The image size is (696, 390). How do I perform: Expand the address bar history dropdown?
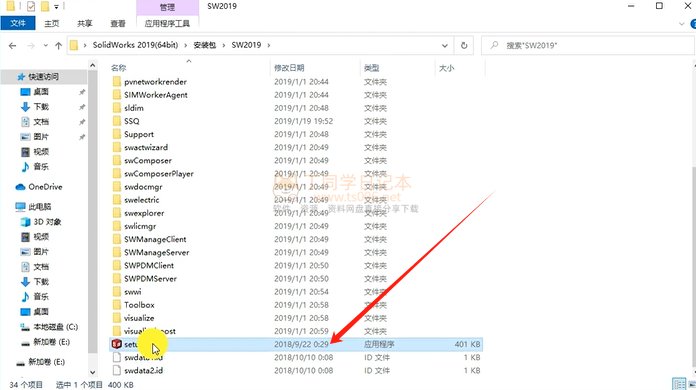[x=444, y=45]
